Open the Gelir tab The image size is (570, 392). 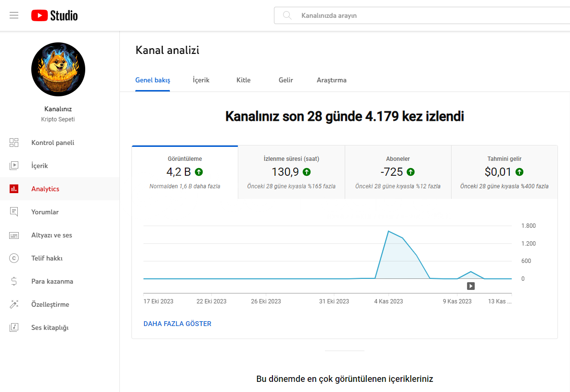point(286,80)
